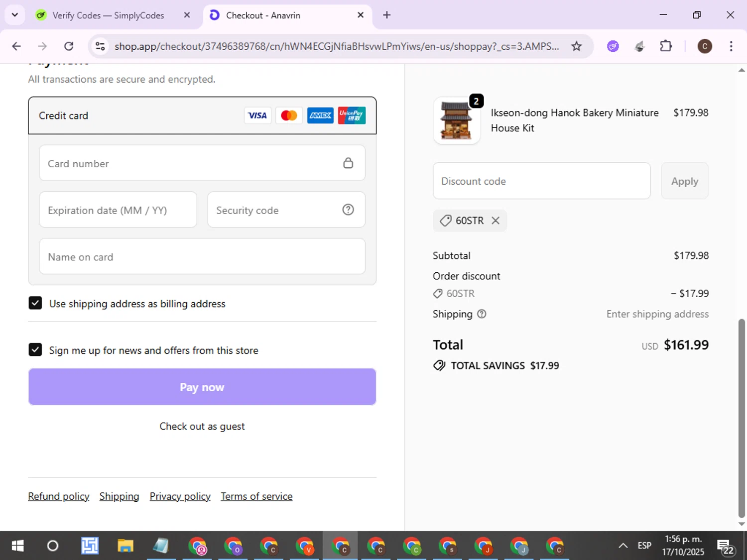Screen dimensions: 747x560
Task: Show Shipping info help icon
Action: [x=482, y=314]
